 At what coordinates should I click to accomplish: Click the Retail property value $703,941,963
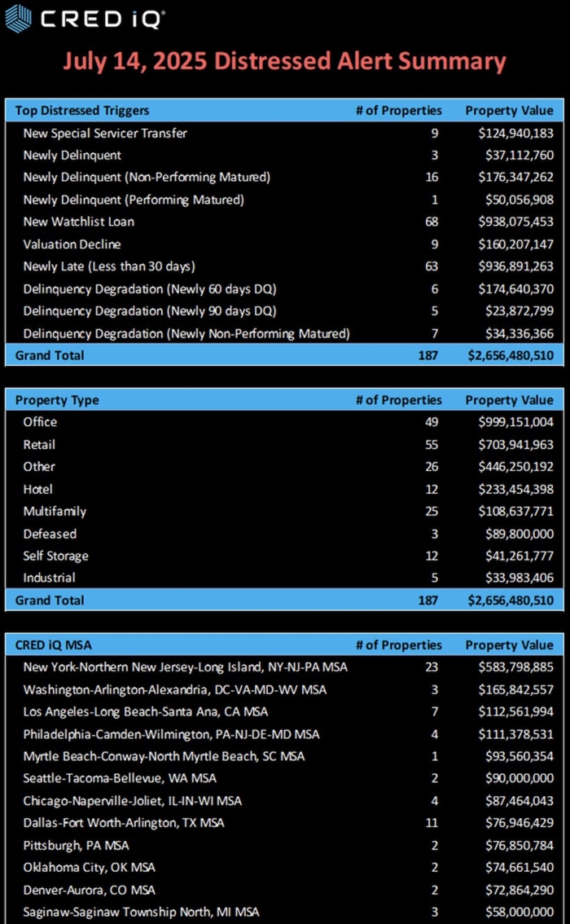509,445
